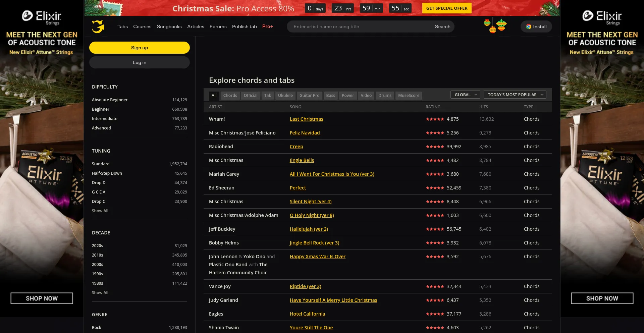Image resolution: width=644 pixels, height=333 pixels.
Task: Click the artist or song search field
Action: click(361, 26)
